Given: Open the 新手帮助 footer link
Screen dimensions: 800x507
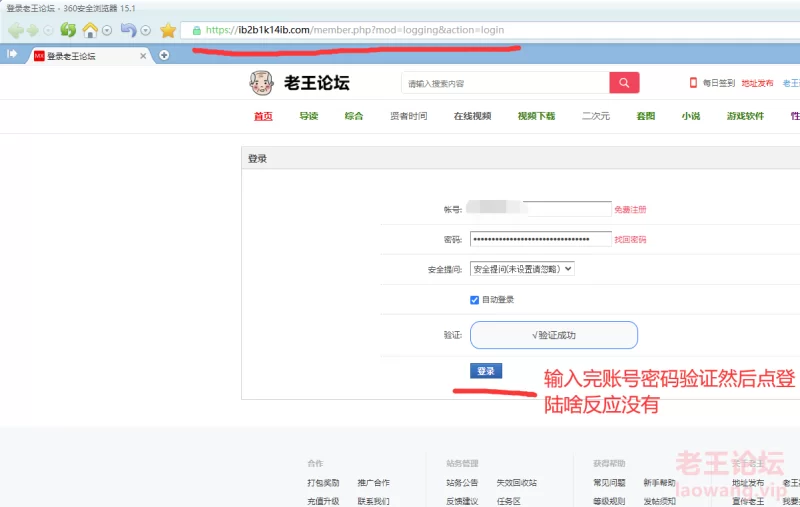Looking at the screenshot, I should coord(659,483).
